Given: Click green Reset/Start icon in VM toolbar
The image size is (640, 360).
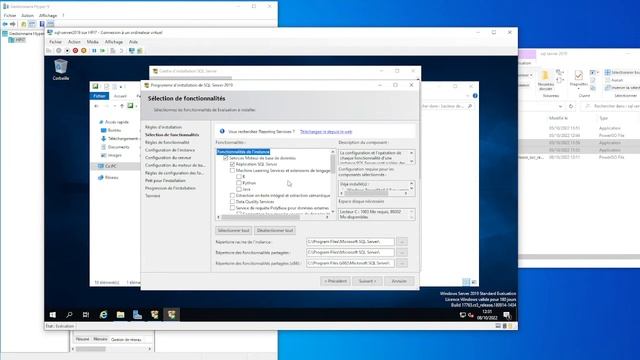Looking at the screenshot, I should click(x=102, y=51).
